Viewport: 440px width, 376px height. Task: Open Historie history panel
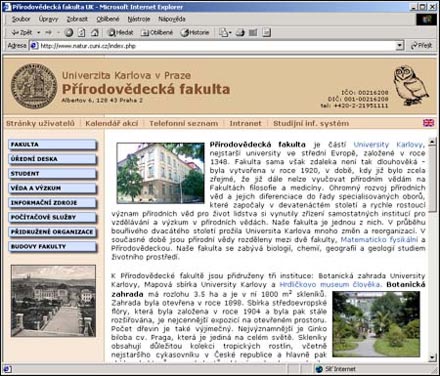click(195, 33)
